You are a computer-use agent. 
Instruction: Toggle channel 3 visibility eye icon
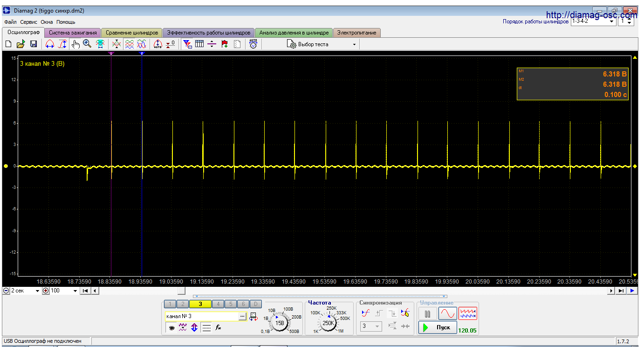[x=172, y=328]
